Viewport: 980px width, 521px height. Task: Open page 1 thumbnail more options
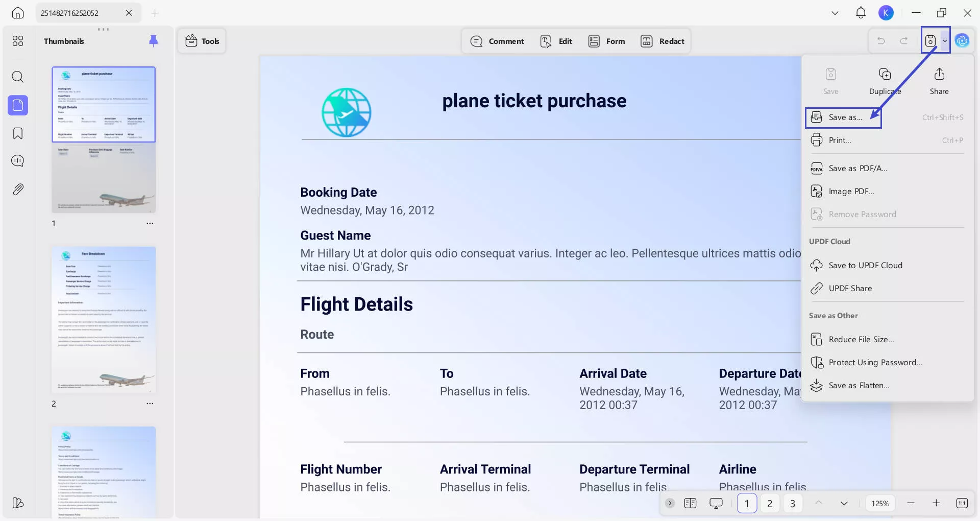(150, 224)
